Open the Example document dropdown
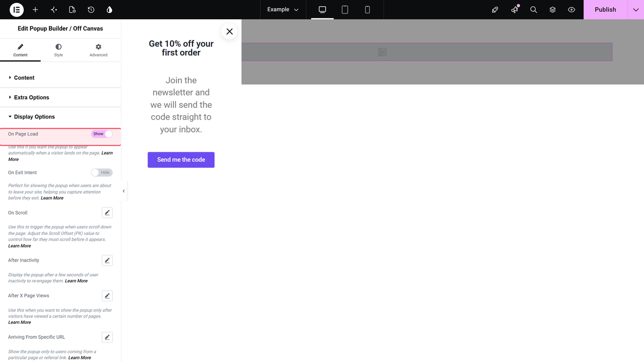Image resolution: width=644 pixels, height=362 pixels. [283, 10]
